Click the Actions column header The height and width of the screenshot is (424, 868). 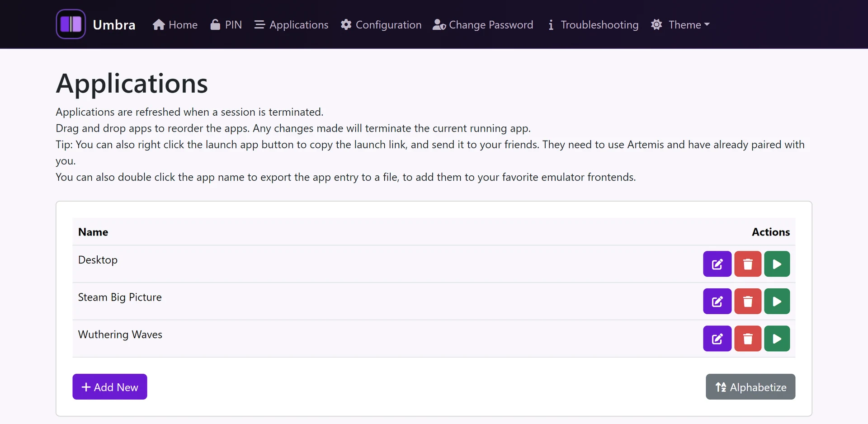(x=771, y=232)
